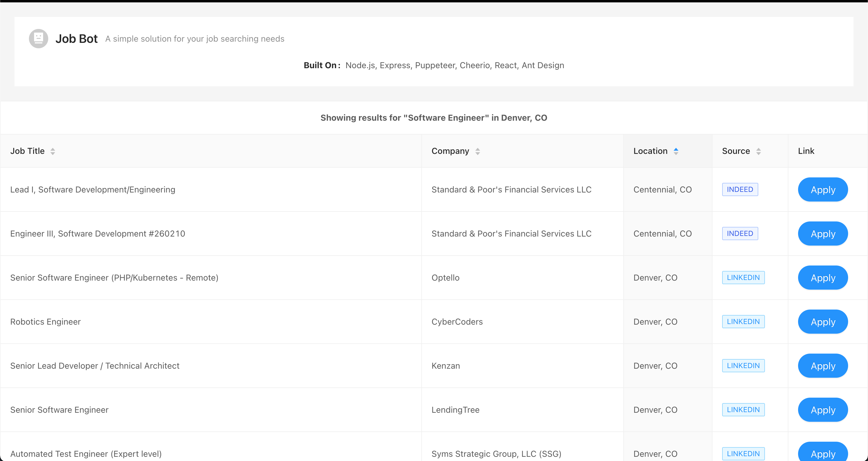Apply to Lead I Software Development/Engineering job
This screenshot has width=868, height=461.
[x=822, y=189]
